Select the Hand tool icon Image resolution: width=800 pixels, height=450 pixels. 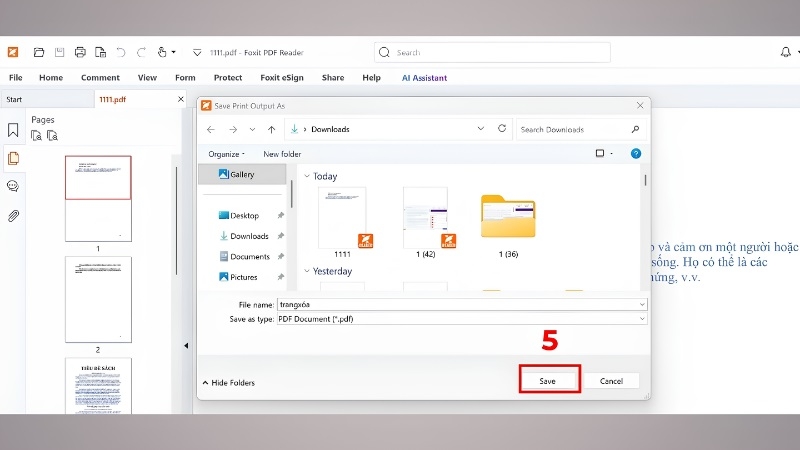pyautogui.click(x=162, y=52)
